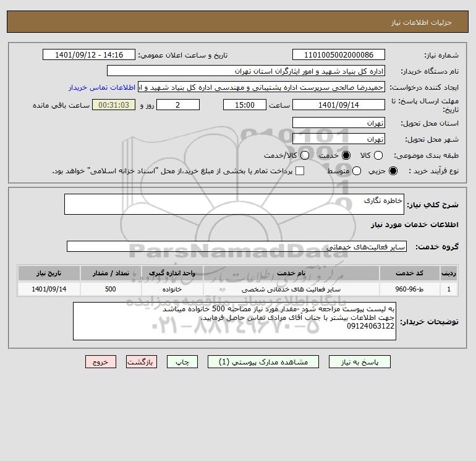Image resolution: width=476 pixels, height=461 pixels.
Task: Click request creator field حمیدرضا صالحی
Action: click(x=261, y=87)
